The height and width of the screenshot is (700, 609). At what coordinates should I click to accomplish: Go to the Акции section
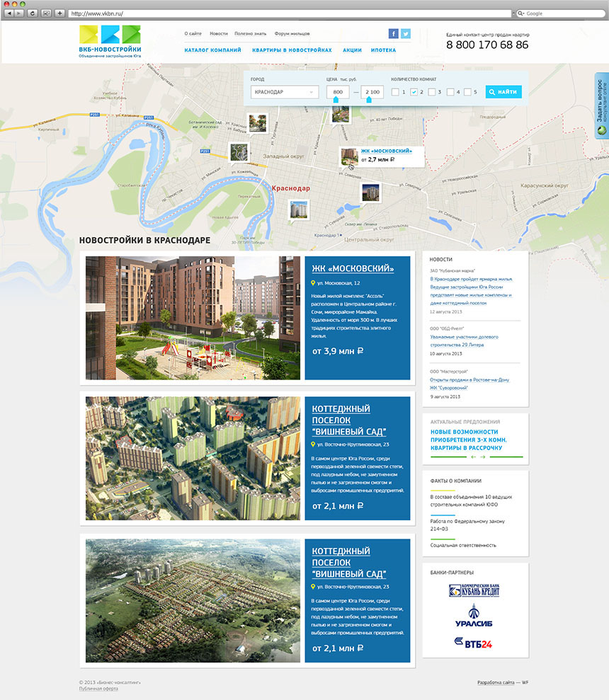tap(352, 50)
